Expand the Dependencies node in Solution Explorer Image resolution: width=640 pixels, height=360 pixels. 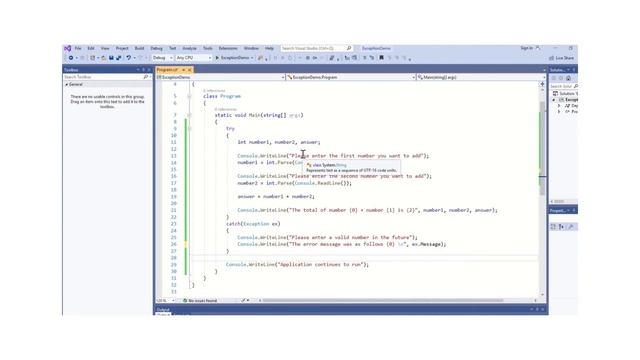click(x=559, y=106)
